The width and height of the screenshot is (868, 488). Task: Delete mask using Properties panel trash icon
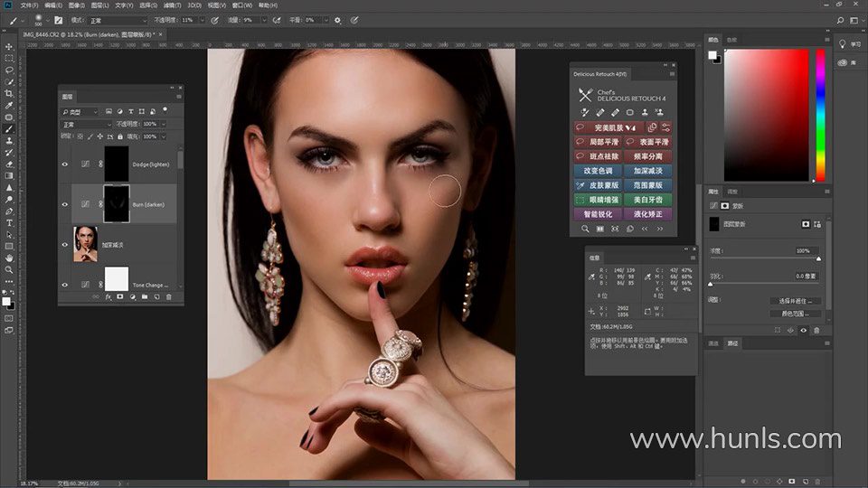click(816, 331)
